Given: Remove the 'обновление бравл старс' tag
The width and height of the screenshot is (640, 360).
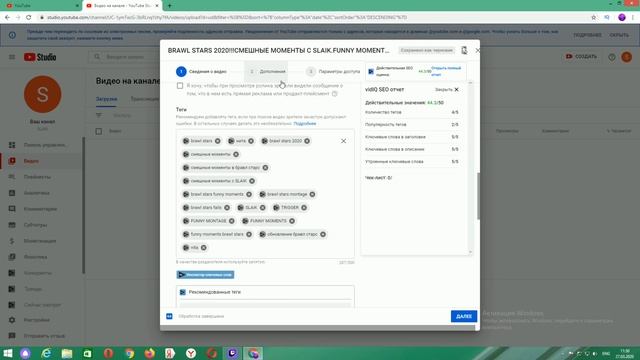Looking at the screenshot, I should pos(323,234).
